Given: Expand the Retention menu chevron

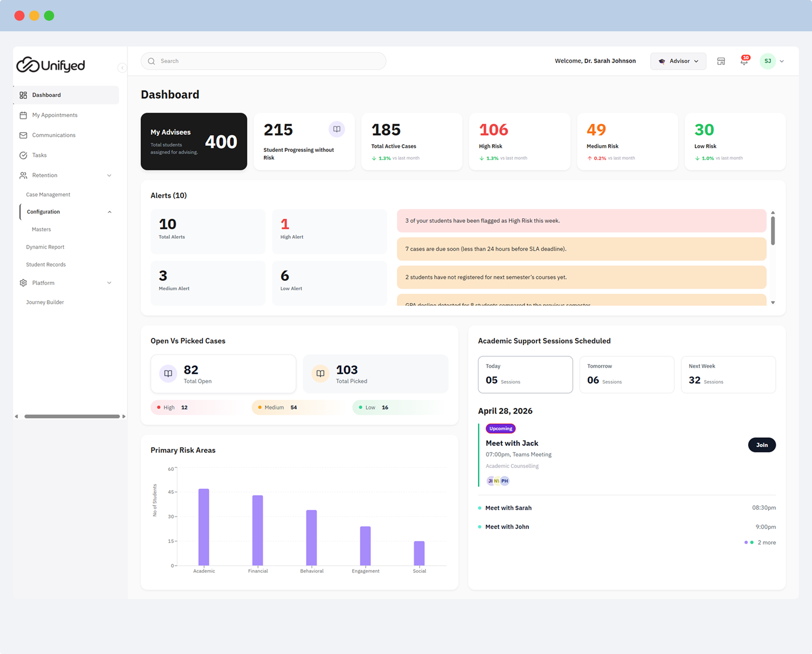Looking at the screenshot, I should 109,175.
